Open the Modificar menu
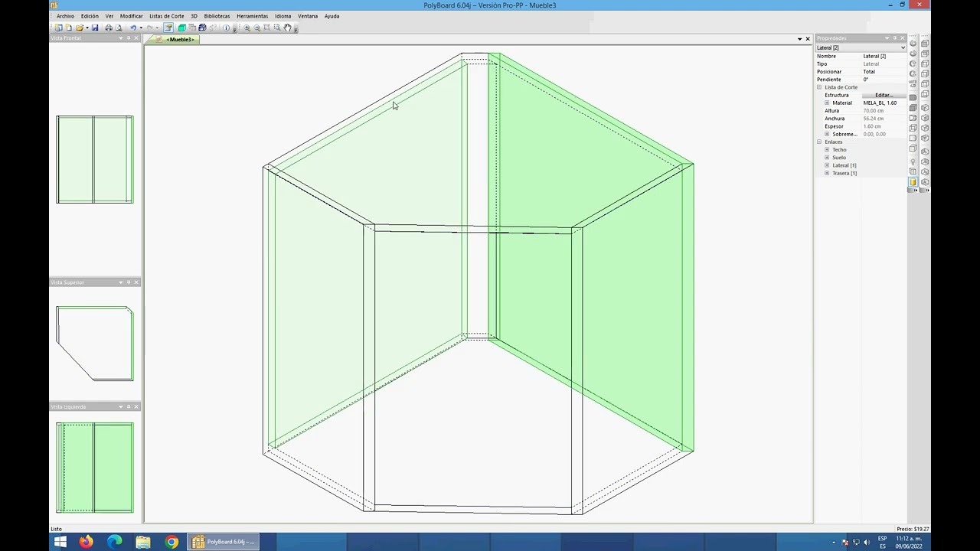 click(x=131, y=16)
